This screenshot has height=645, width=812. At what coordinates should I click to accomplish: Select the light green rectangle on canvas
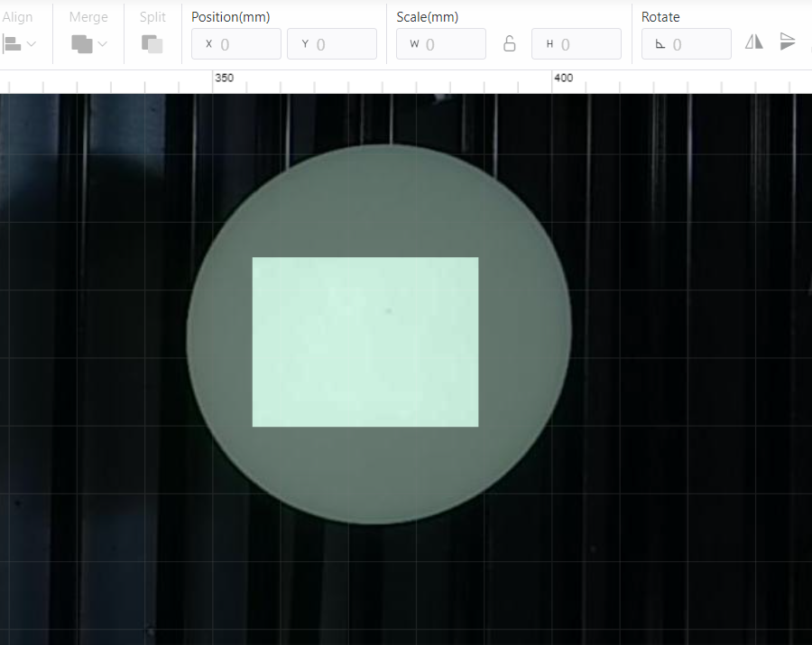click(365, 342)
